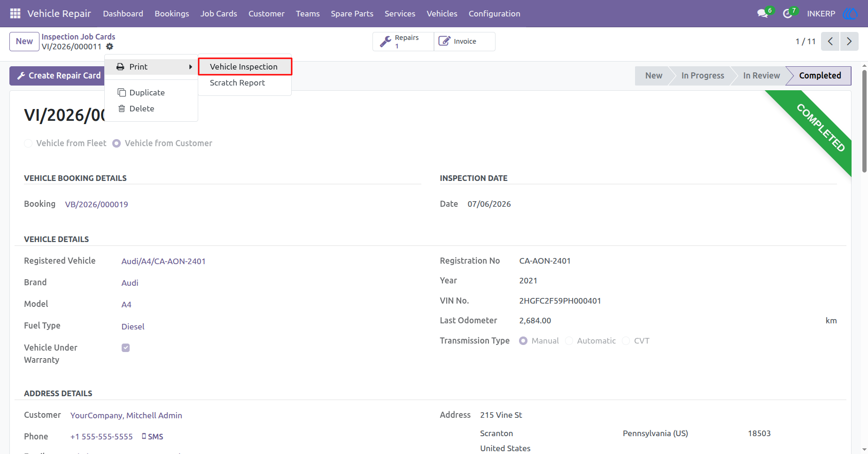Open the messages chat icon
The width and height of the screenshot is (868, 454).
762,14
